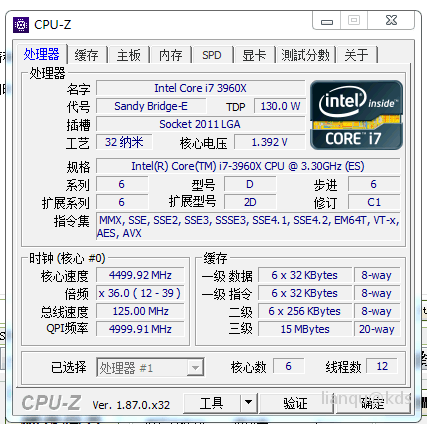Click the 确定 OK button
This screenshot has width=427, height=424.
[x=373, y=403]
